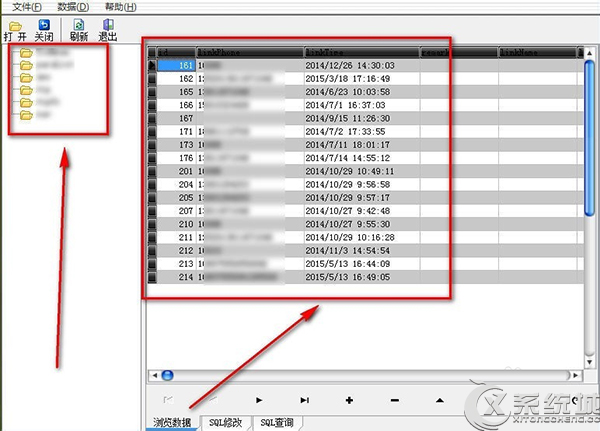Click the table's vertical scrollbar thumb
The width and height of the screenshot is (600, 431).
pyautogui.click(x=590, y=138)
